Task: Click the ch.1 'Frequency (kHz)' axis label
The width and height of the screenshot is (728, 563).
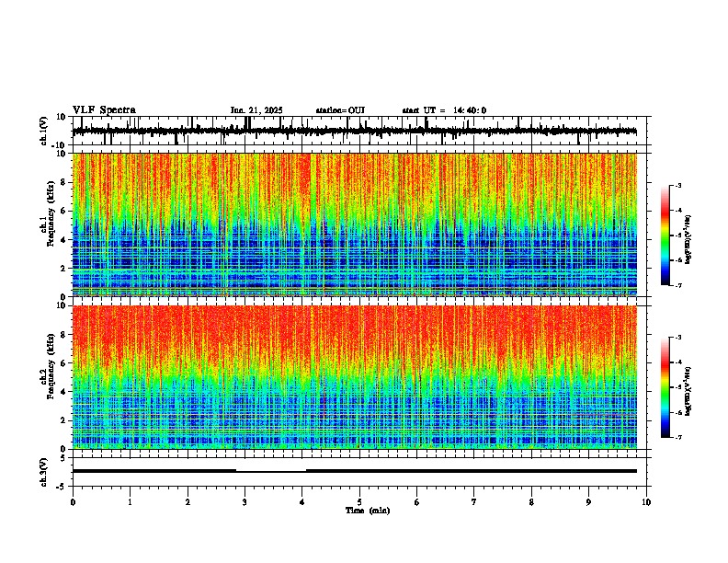Action: (51, 214)
